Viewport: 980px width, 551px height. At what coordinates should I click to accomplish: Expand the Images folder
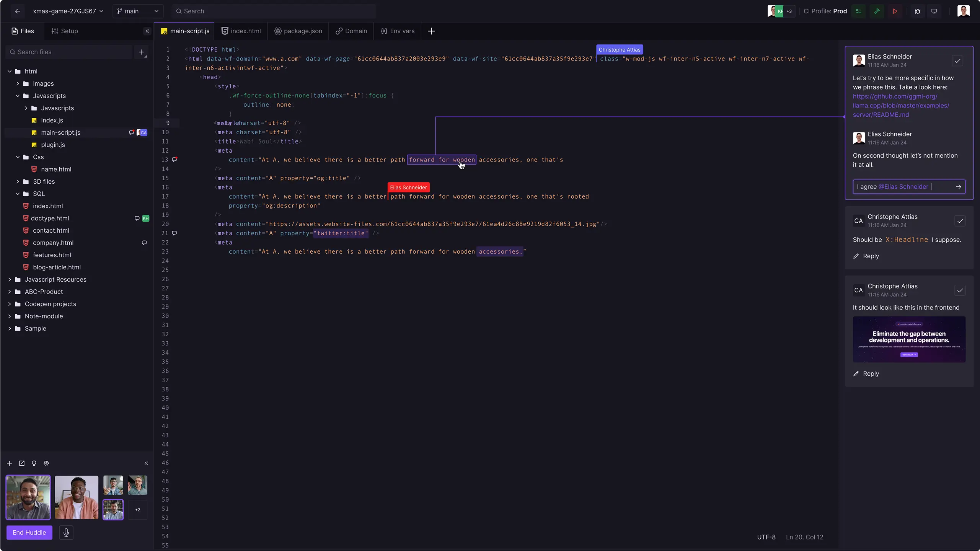pyautogui.click(x=18, y=83)
